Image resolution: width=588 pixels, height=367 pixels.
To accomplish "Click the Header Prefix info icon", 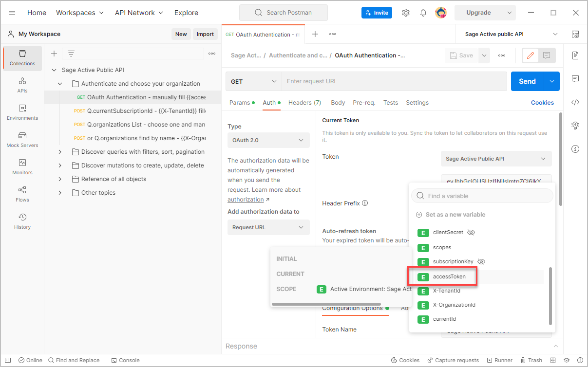I will click(x=365, y=203).
